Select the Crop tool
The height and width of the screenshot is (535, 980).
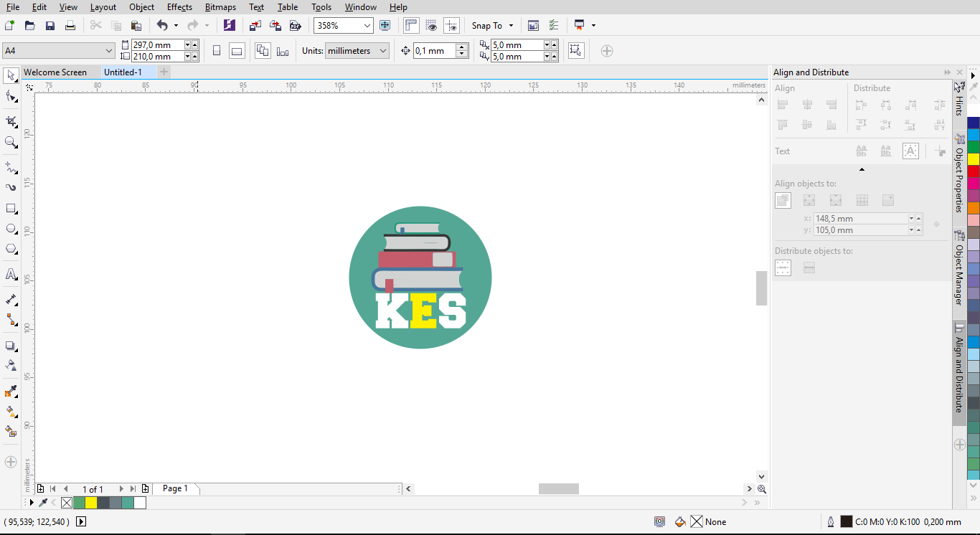pyautogui.click(x=11, y=121)
